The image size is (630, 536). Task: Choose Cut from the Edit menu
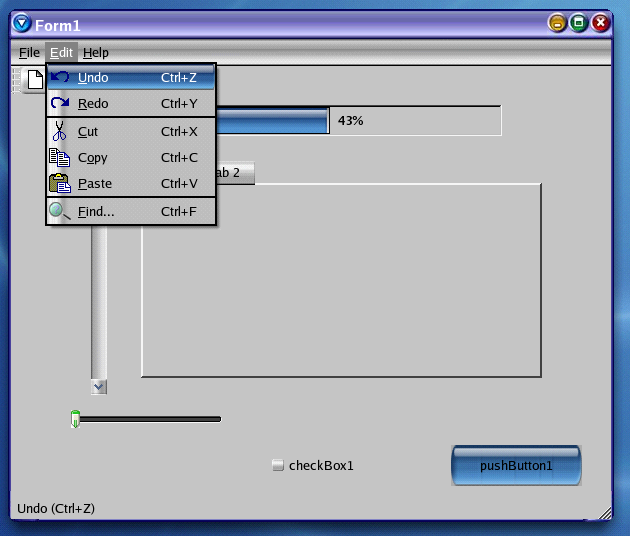pos(131,131)
